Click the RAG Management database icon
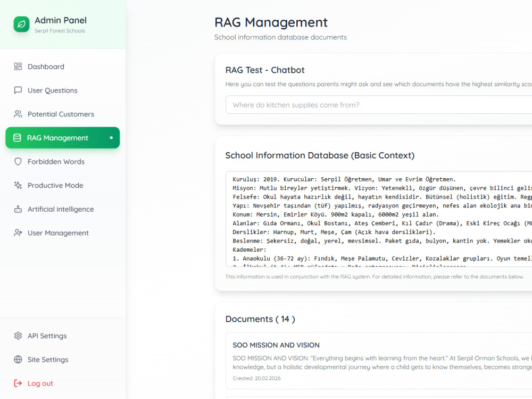Screen dimensions: 532x399 (x=17, y=138)
